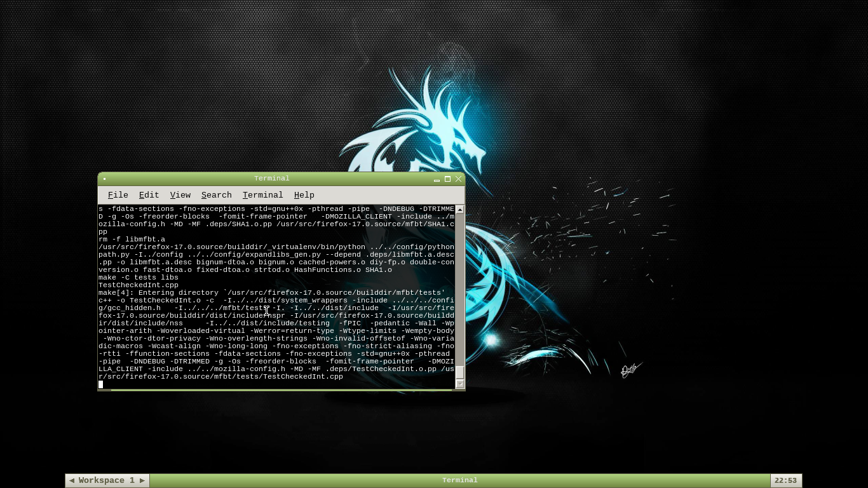This screenshot has width=868, height=488.
Task: Open the View menu in Terminal
Action: [x=180, y=195]
